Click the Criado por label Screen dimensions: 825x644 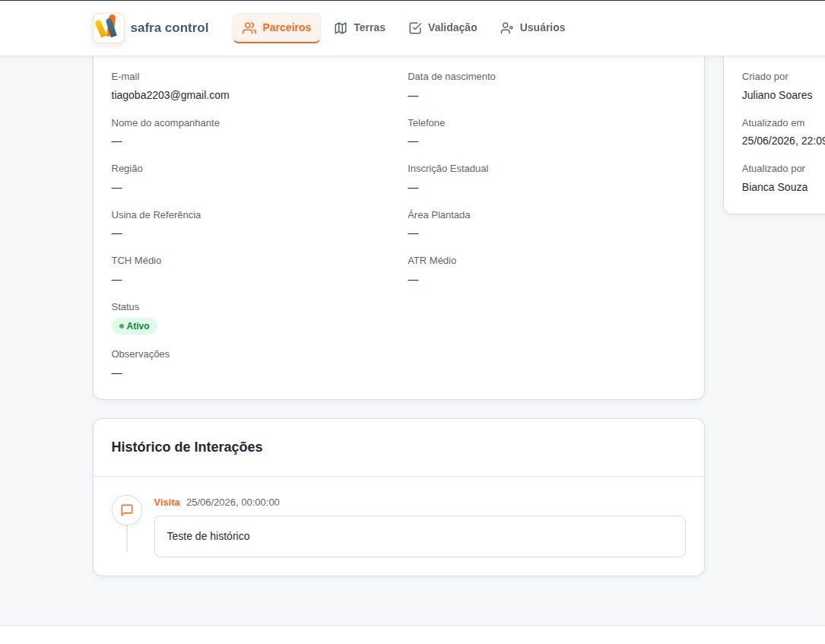click(x=765, y=77)
